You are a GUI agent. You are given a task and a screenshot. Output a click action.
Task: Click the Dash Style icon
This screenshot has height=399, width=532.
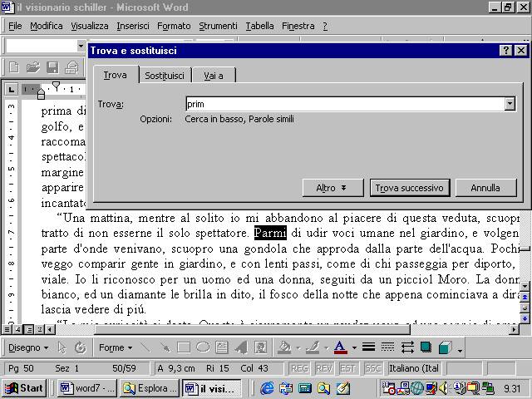tap(387, 347)
